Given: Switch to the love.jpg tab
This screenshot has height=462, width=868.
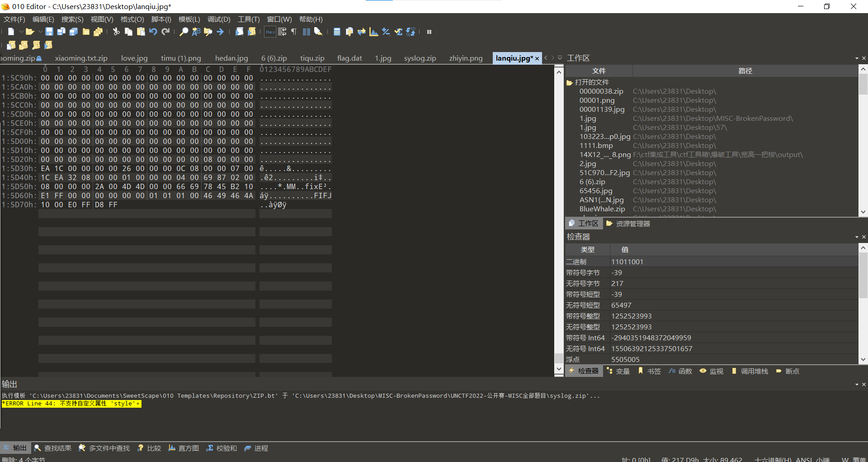Looking at the screenshot, I should 134,58.
